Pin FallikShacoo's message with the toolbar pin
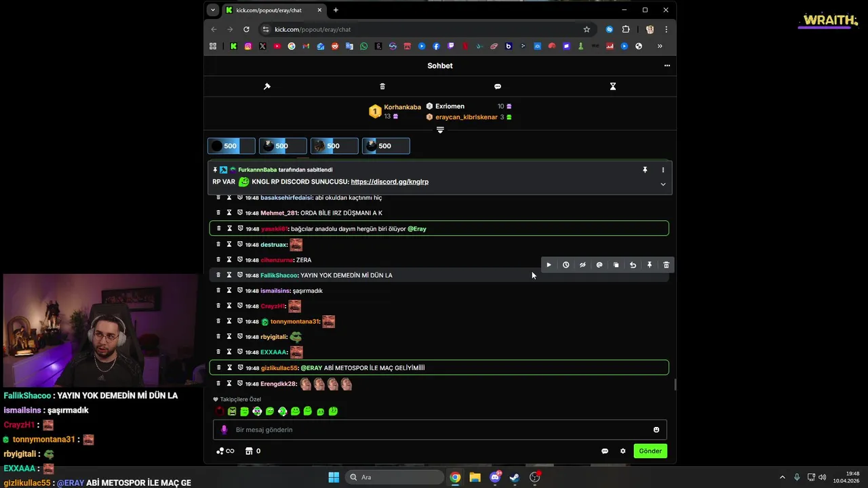 pos(650,265)
